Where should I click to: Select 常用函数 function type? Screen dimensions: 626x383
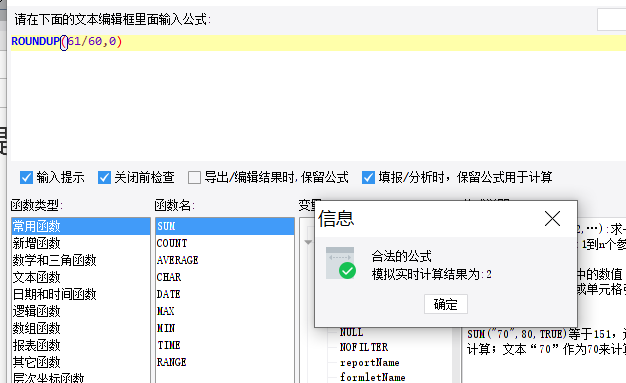[81, 226]
